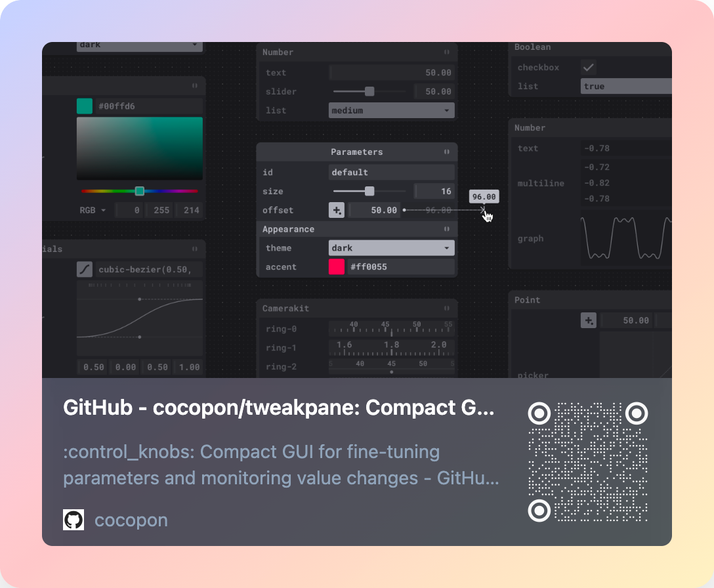Click the bezier value 1.00
The image size is (714, 588).
coord(188,367)
